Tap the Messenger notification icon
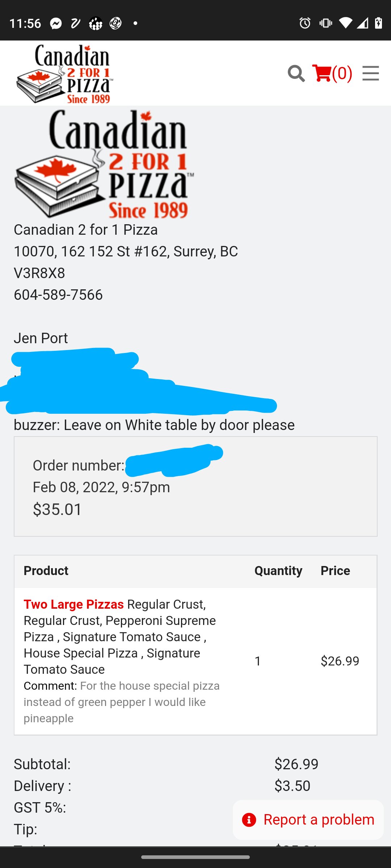The height and width of the screenshot is (868, 391). pos(56,24)
